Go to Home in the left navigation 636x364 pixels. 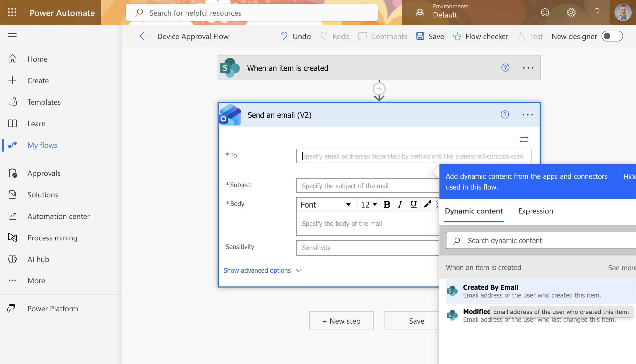pyautogui.click(x=37, y=59)
